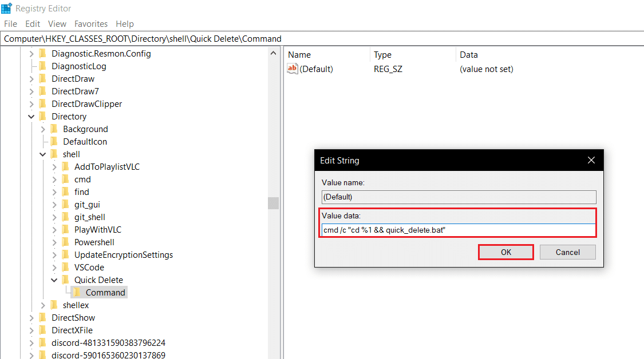644x359 pixels.
Task: Click the cmd folder icon
Action: (66, 179)
